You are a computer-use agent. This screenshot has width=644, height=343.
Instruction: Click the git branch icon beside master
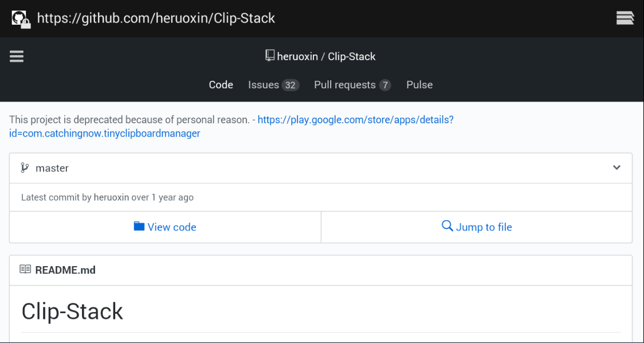[25, 168]
